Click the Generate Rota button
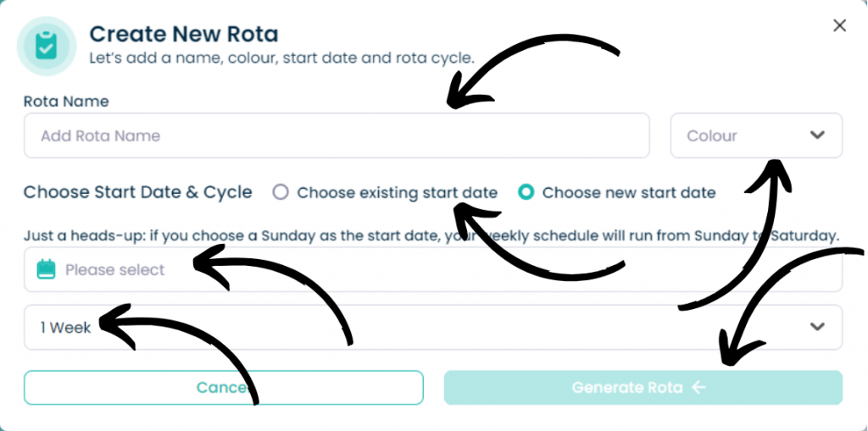This screenshot has height=431, width=868. click(643, 387)
